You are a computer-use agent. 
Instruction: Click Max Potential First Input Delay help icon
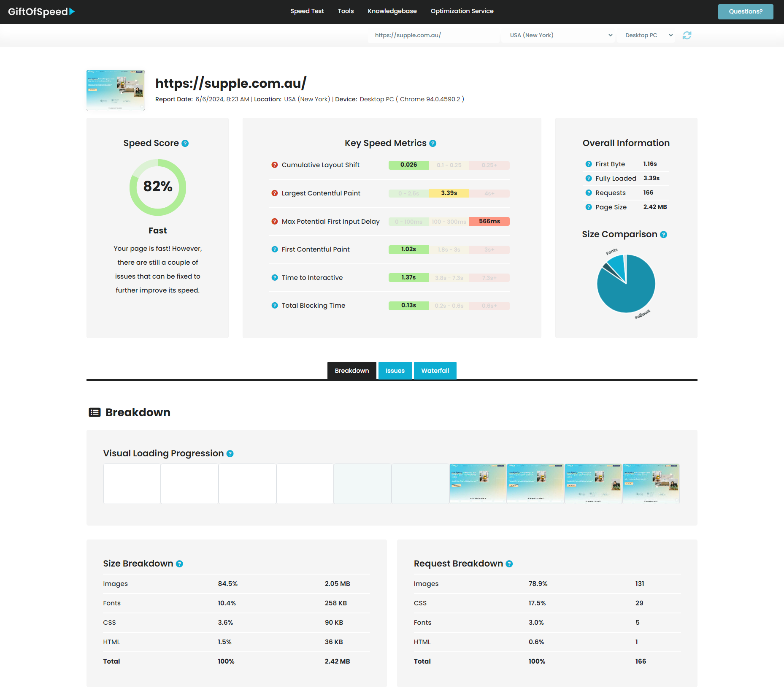coord(275,221)
